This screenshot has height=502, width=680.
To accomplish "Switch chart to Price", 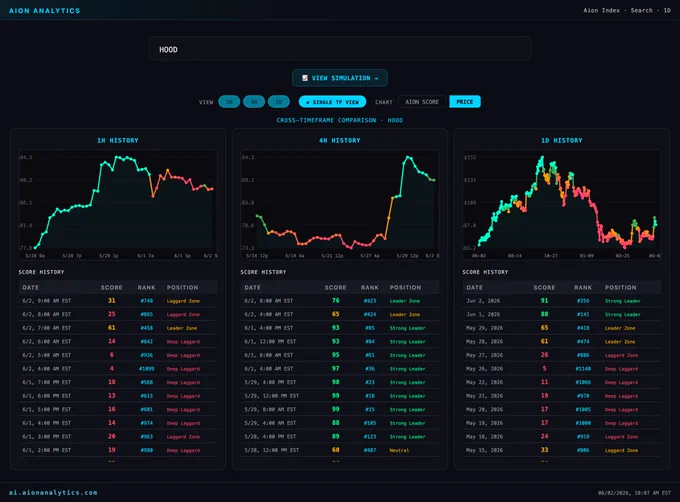I will pyautogui.click(x=464, y=102).
